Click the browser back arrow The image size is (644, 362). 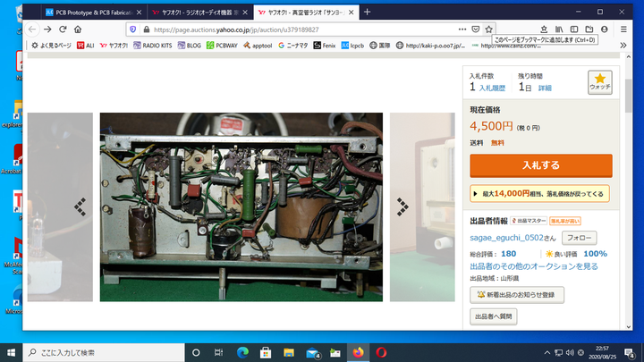pos(34,29)
